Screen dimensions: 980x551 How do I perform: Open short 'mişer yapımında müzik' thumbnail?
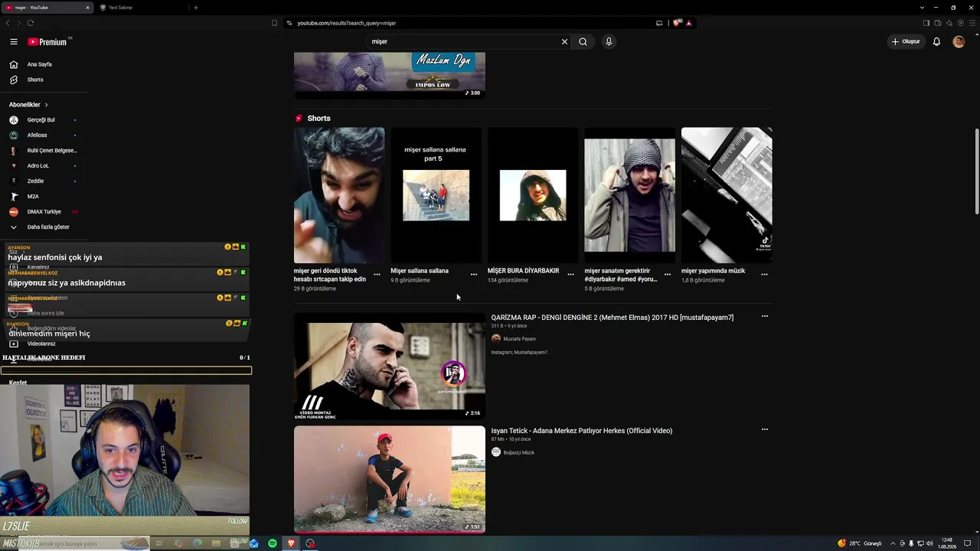[727, 195]
